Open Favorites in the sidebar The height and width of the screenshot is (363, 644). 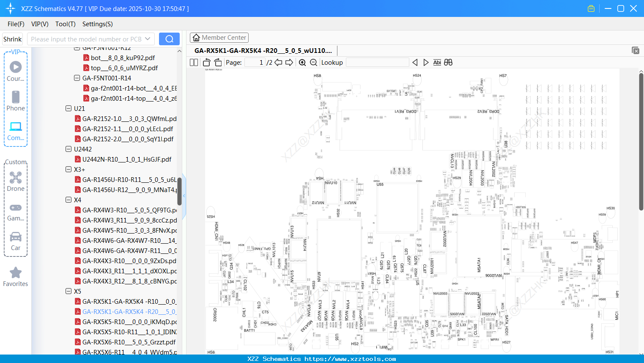click(16, 277)
